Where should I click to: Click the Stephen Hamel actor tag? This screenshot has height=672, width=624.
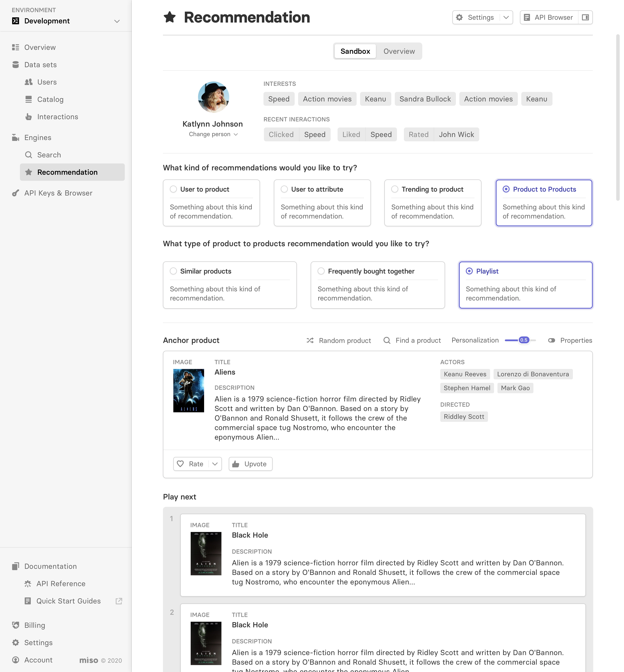467,388
